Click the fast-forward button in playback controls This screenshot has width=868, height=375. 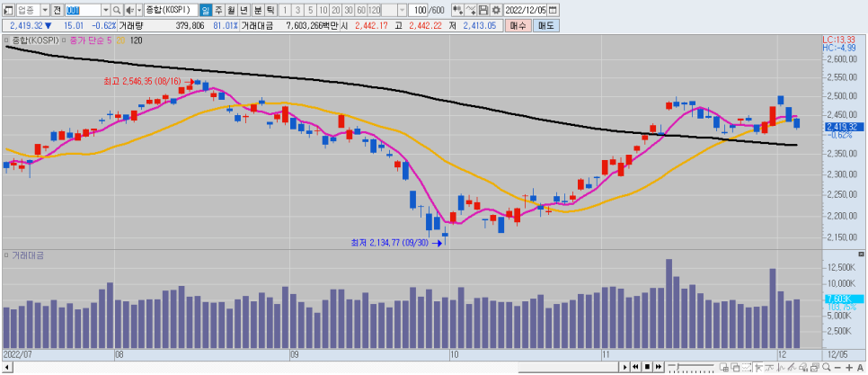pos(659,367)
